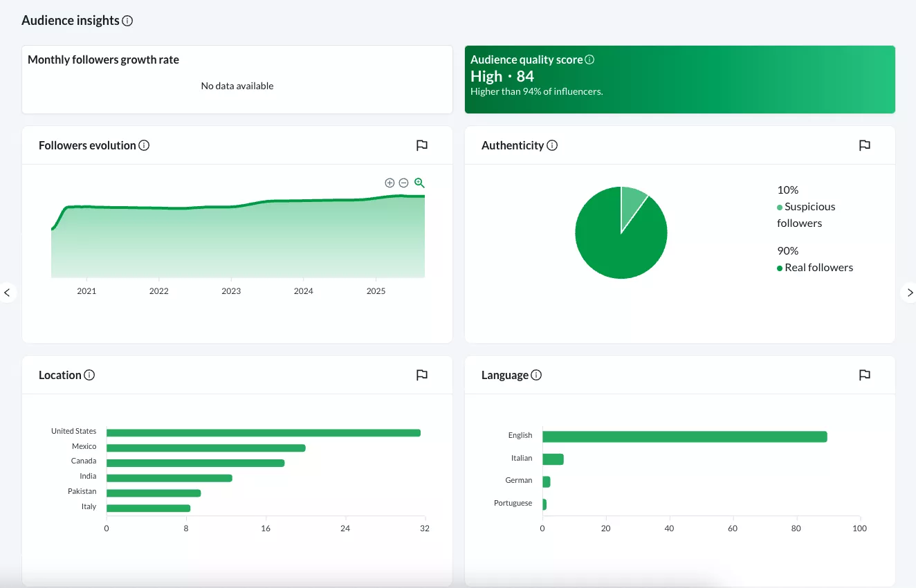Click the Audience insights heading

71,21
